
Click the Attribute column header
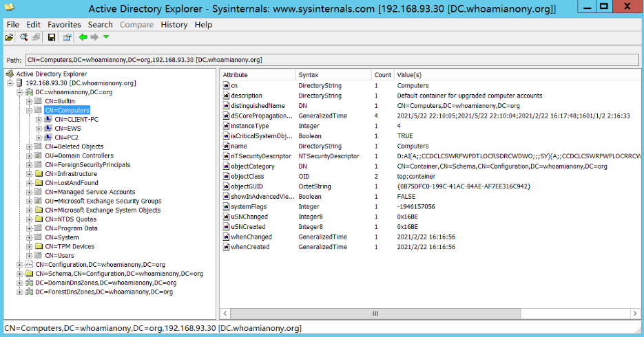coord(258,75)
